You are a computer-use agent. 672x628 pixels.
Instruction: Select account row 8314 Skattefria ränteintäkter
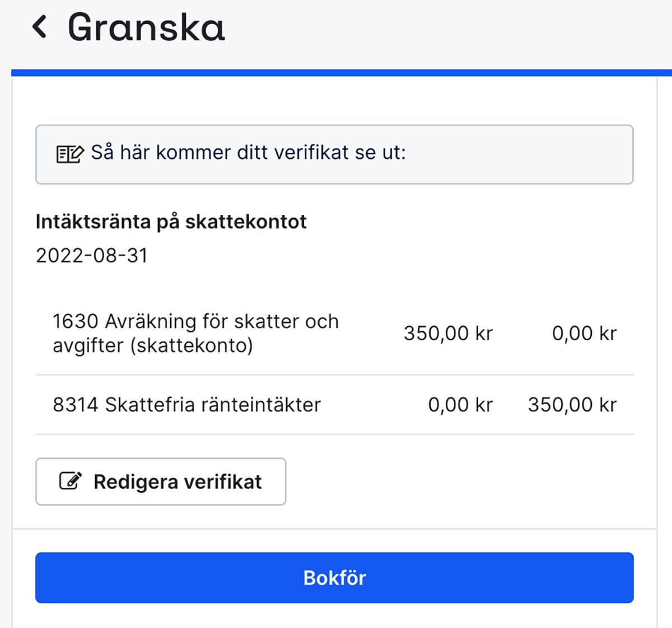(x=186, y=404)
